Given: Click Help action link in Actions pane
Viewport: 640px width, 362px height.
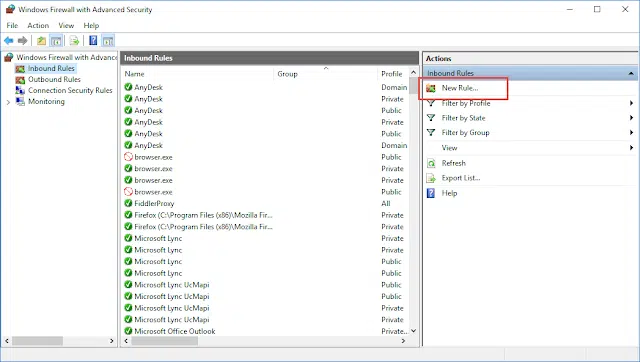Looking at the screenshot, I should pyautogui.click(x=449, y=193).
